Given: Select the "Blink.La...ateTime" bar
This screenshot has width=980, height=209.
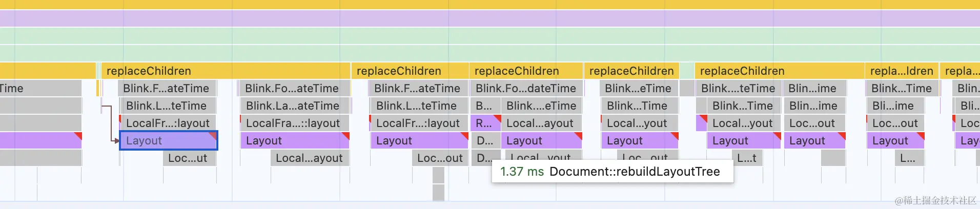Looking at the screenshot, I should [x=295, y=106].
